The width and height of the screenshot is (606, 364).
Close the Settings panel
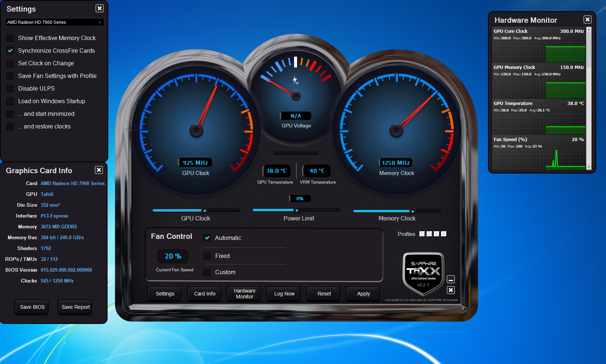(x=100, y=8)
